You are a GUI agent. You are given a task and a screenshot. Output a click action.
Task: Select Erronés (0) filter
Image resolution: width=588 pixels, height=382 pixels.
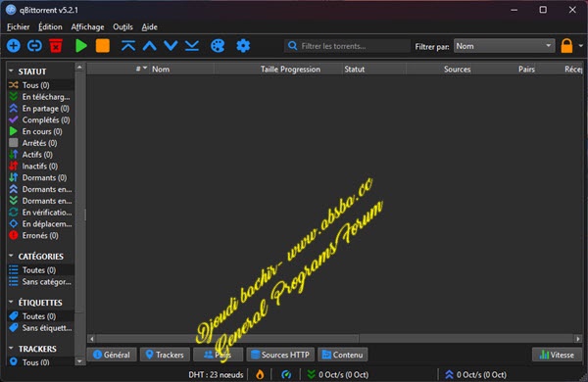click(40, 235)
